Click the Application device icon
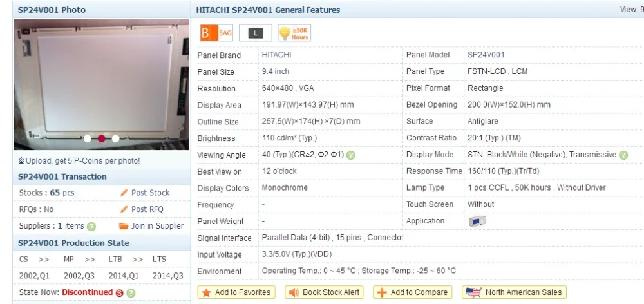This screenshot has height=304, width=644. tap(477, 221)
